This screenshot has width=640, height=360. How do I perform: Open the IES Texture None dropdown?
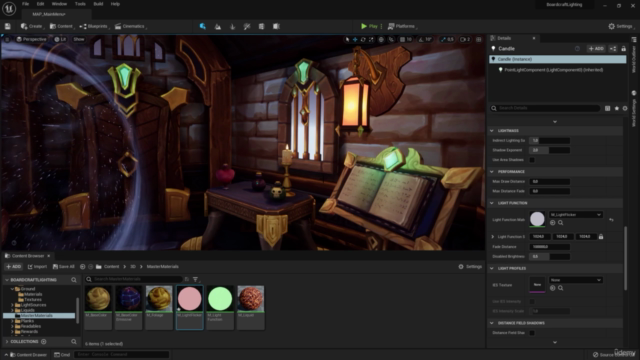coord(576,280)
